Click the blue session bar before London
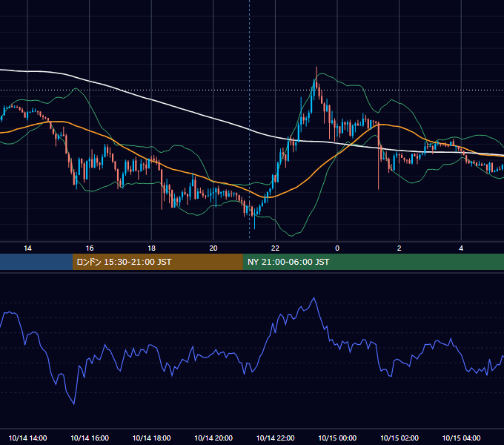 (x=36, y=262)
